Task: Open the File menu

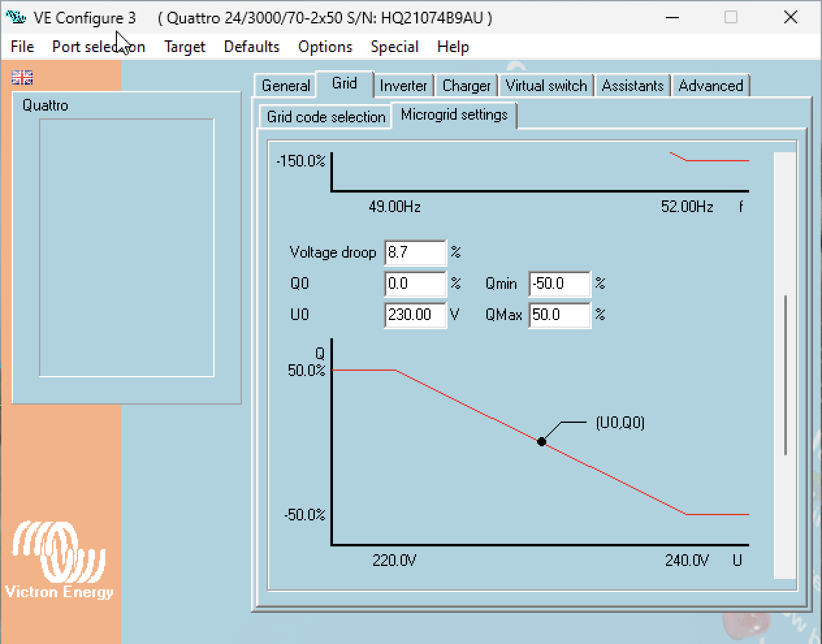Action: (22, 47)
